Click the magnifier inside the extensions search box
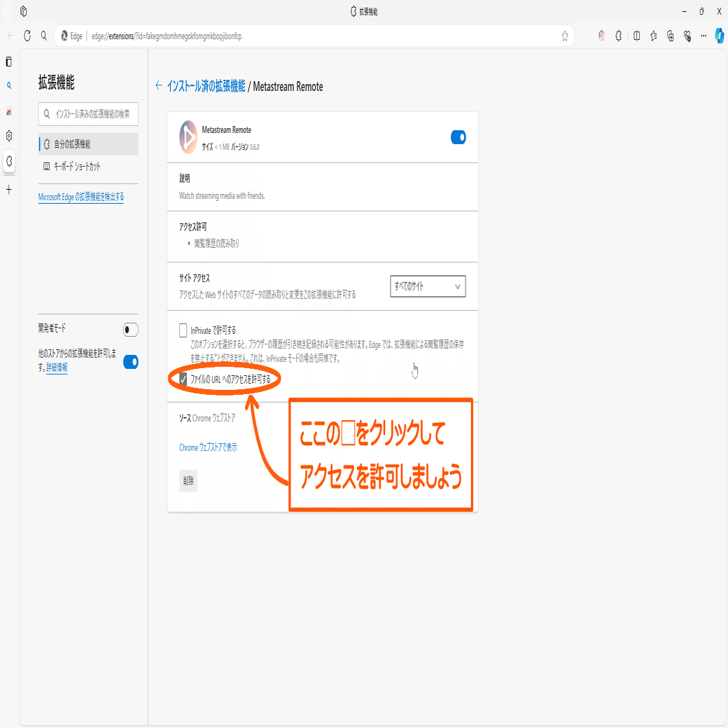Image resolution: width=728 pixels, height=728 pixels. tap(47, 113)
